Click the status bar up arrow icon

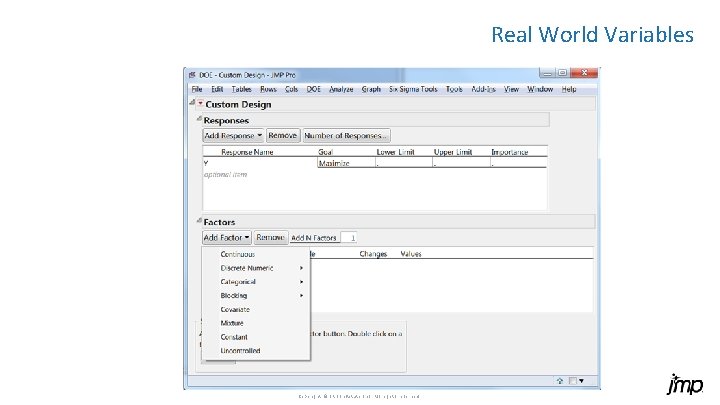(x=560, y=381)
